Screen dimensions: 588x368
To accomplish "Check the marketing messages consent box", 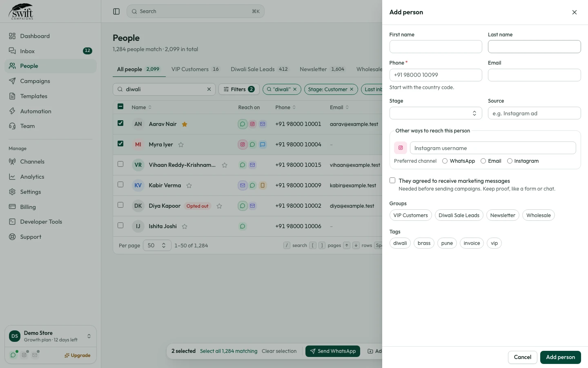I will tap(392, 180).
